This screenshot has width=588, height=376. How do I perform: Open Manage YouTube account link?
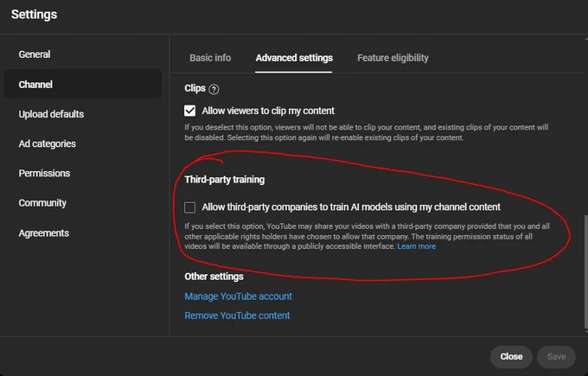238,296
